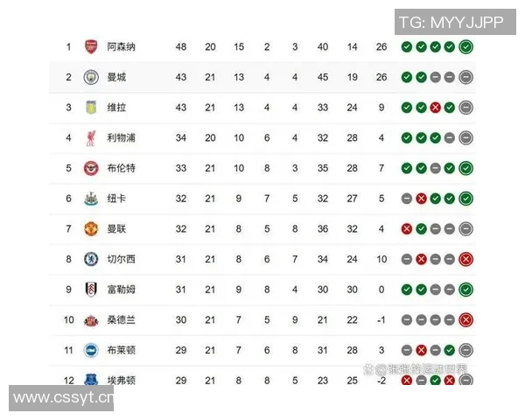Click the red loss icon in Aston Villa's row
525x420 pixels.
click(x=435, y=108)
